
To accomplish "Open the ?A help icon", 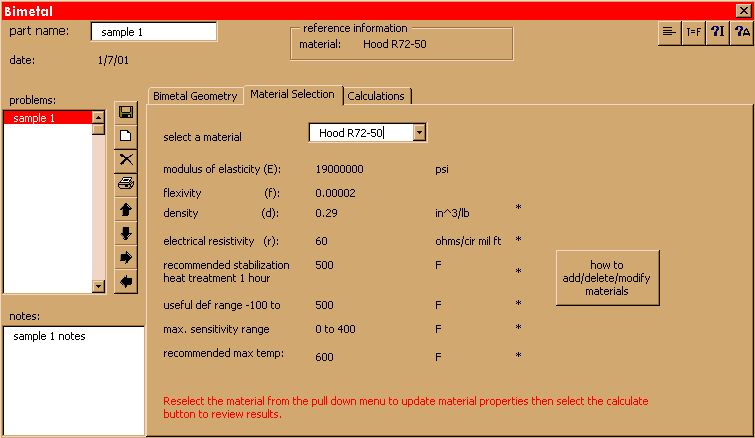I will point(741,32).
